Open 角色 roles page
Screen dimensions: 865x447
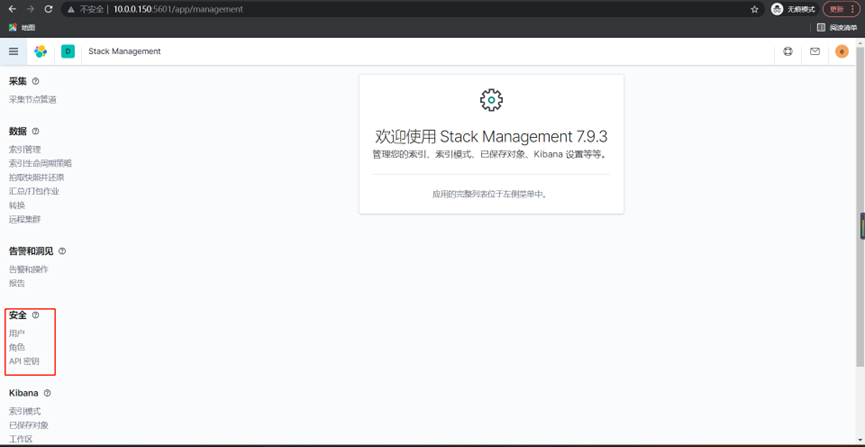tap(17, 347)
